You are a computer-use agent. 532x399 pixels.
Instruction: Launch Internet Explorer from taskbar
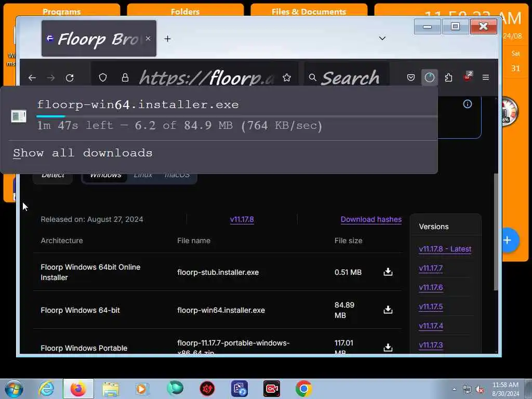tap(46, 389)
